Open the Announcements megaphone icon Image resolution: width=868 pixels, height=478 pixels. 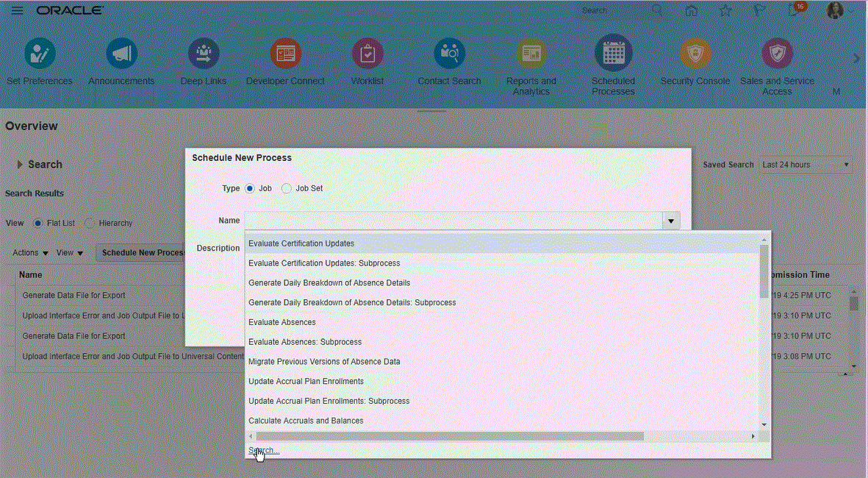pyautogui.click(x=121, y=54)
